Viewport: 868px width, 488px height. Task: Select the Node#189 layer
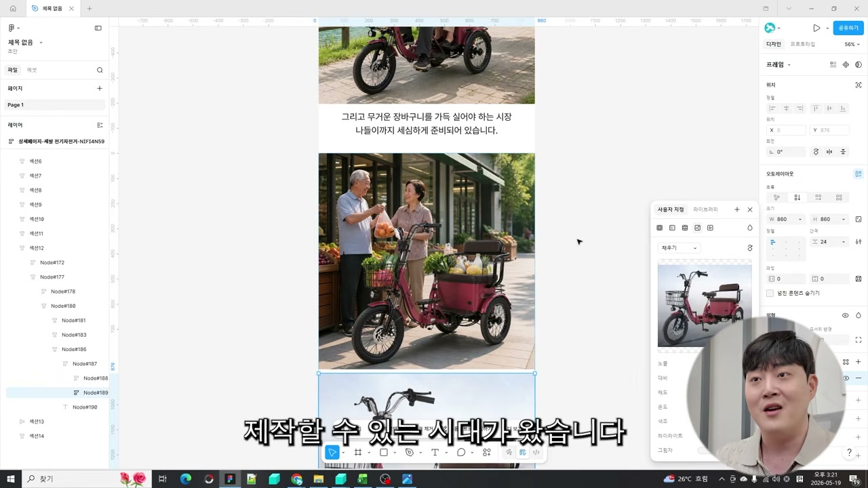[57, 392]
